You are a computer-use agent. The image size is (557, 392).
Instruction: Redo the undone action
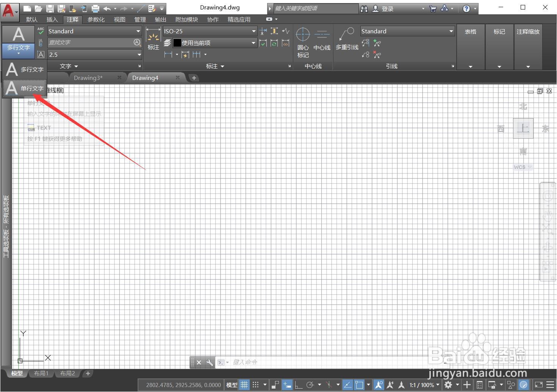point(124,8)
